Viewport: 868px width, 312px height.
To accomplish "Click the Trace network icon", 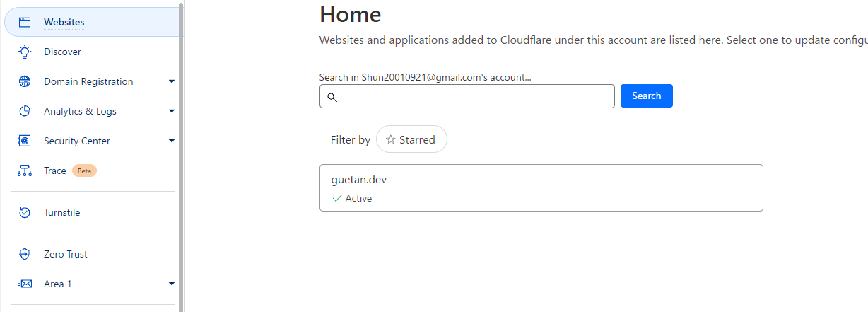I will [x=25, y=171].
